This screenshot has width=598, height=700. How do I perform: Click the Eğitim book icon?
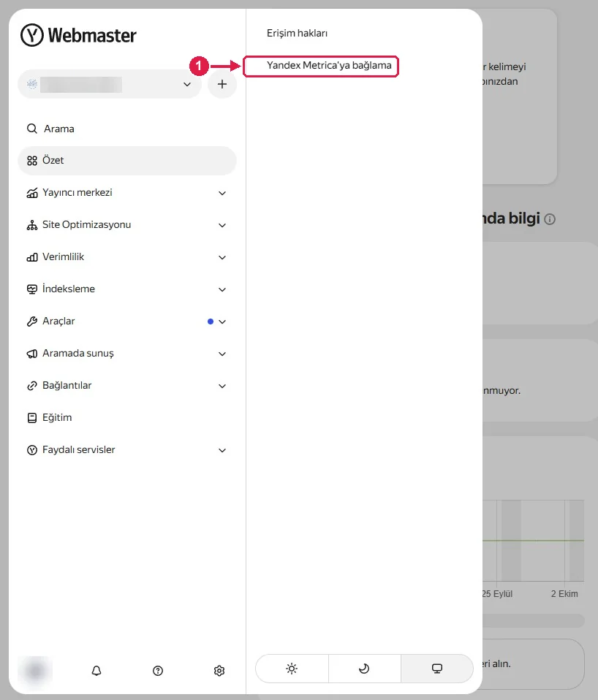(31, 418)
